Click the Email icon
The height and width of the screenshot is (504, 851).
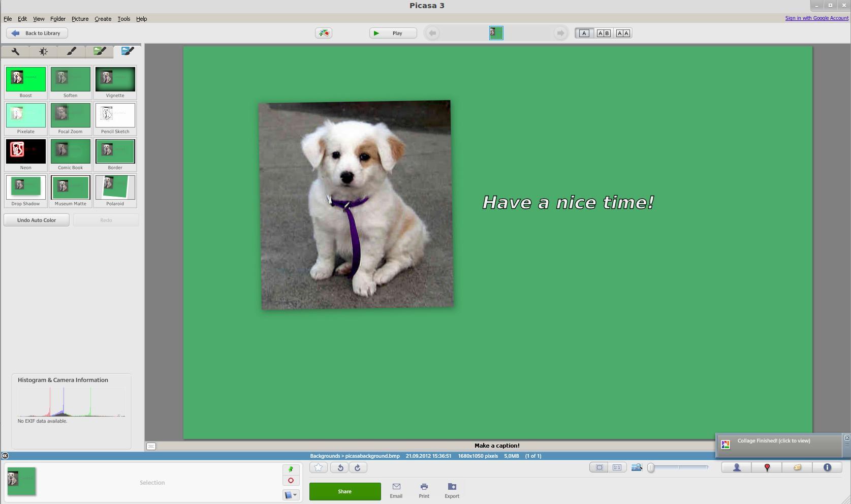(396, 490)
